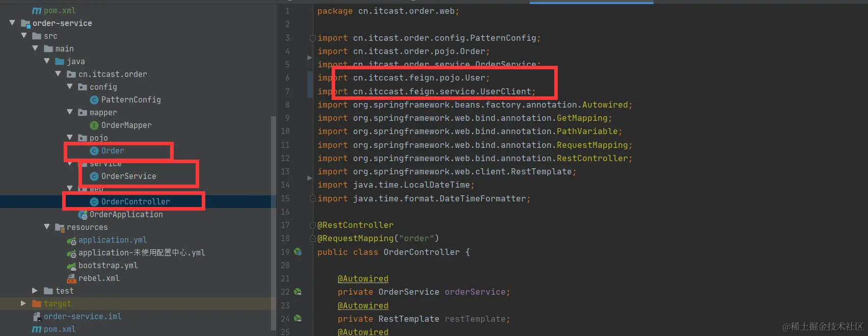Collapse the pojo package node
This screenshot has height=336, width=868.
(x=70, y=138)
